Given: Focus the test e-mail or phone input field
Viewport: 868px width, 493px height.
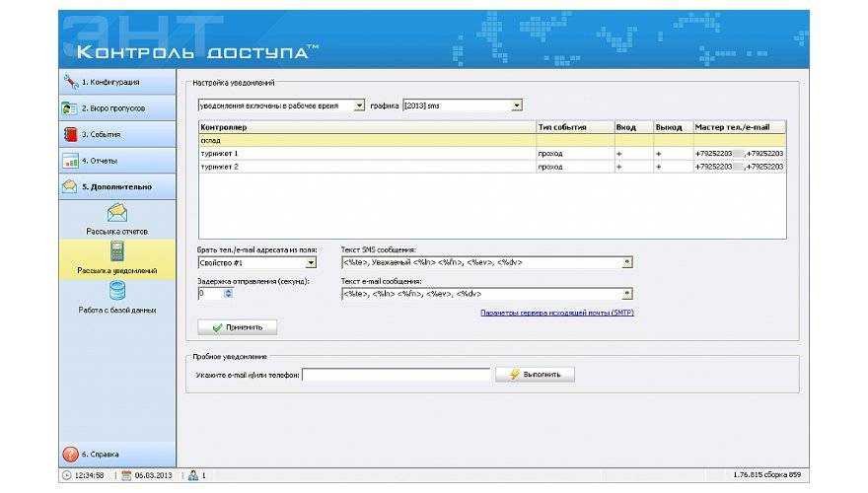Looking at the screenshot, I should click(x=396, y=375).
